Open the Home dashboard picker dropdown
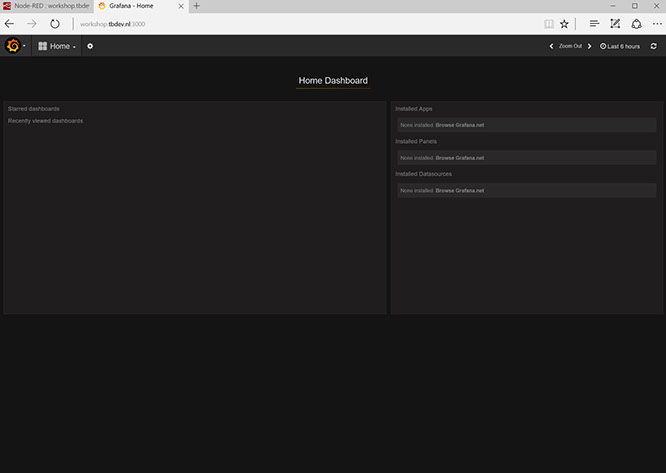This screenshot has width=666, height=473. (x=56, y=46)
